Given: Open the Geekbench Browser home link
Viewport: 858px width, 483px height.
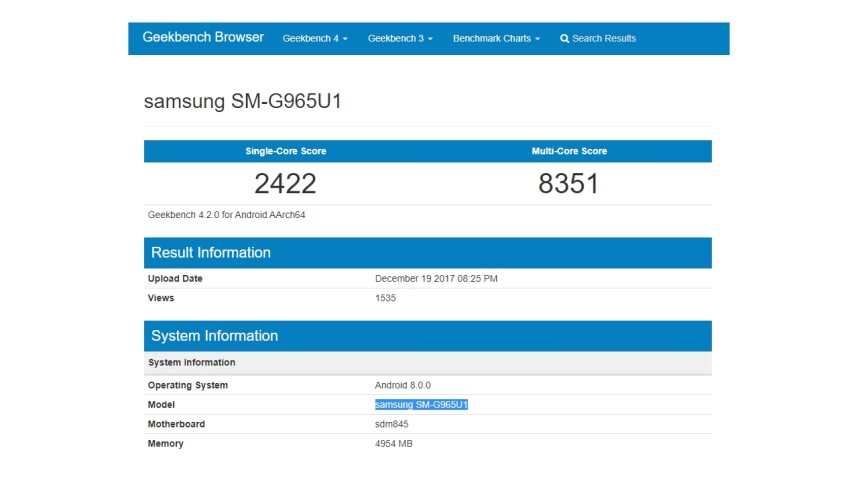Looking at the screenshot, I should click(203, 37).
